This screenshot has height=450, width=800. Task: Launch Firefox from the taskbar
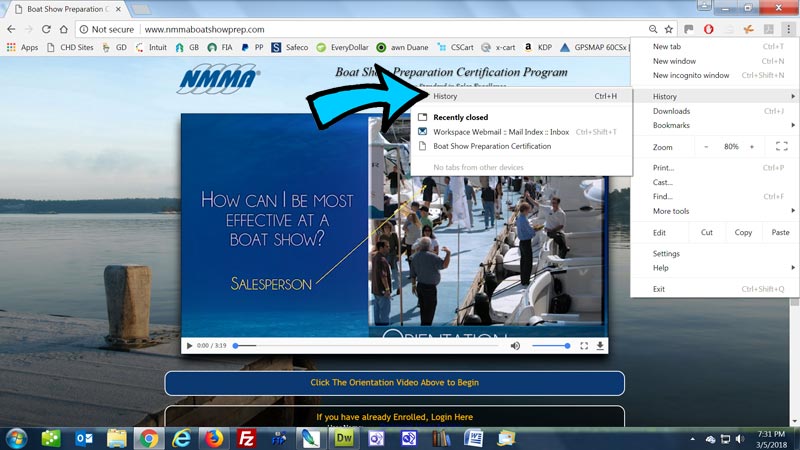(214, 438)
